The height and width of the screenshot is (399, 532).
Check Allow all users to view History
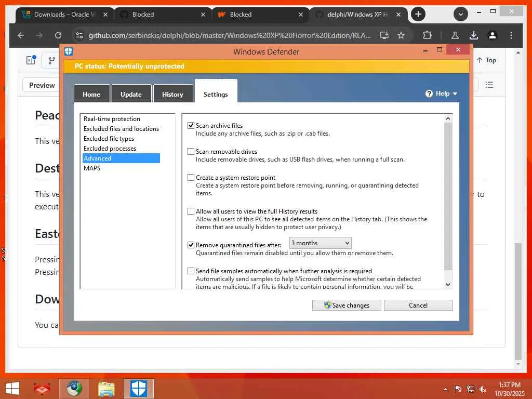click(x=191, y=211)
